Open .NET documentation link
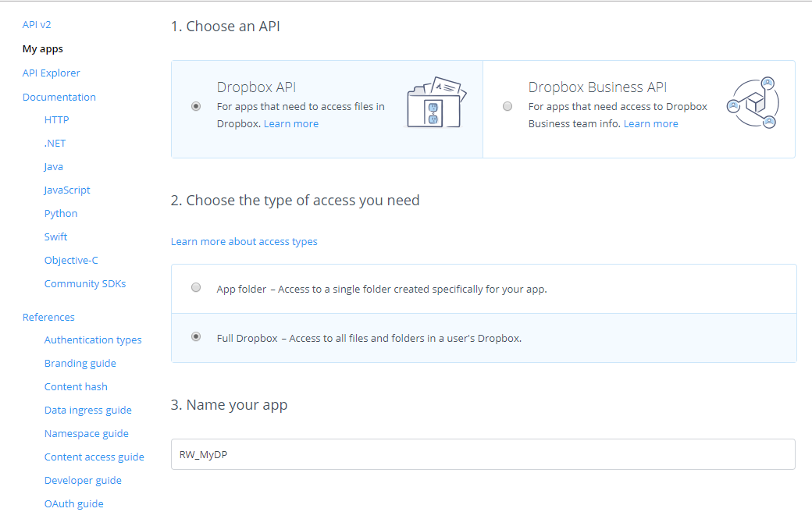 55,144
